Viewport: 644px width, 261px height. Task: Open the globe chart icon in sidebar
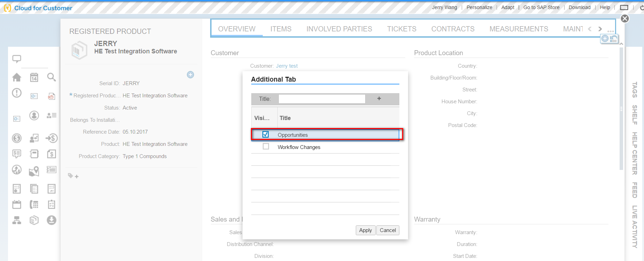(x=17, y=170)
